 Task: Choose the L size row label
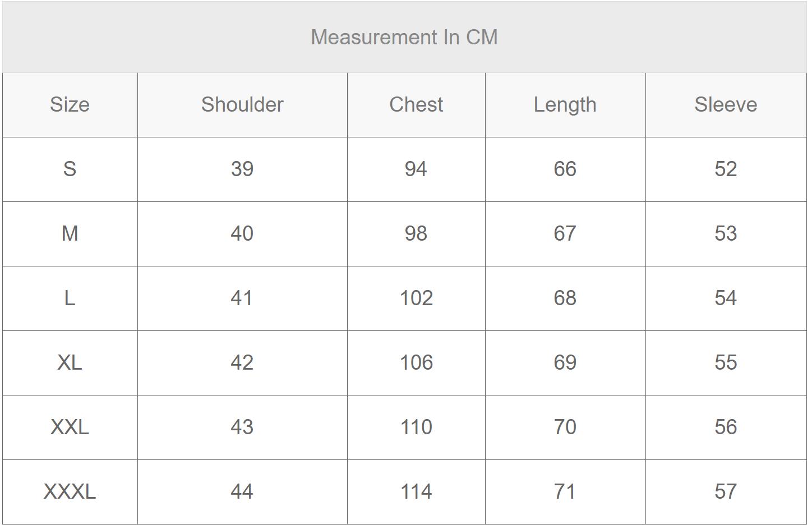[x=70, y=298]
